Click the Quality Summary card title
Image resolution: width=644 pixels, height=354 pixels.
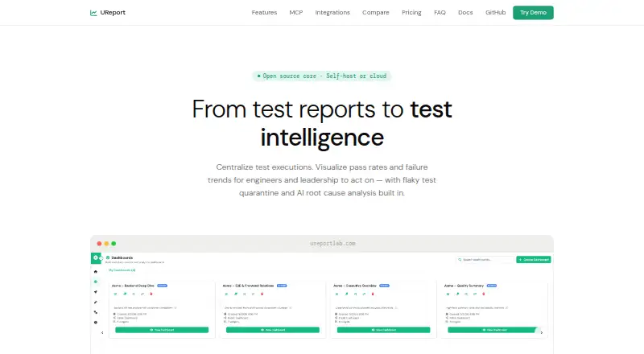(x=464, y=286)
